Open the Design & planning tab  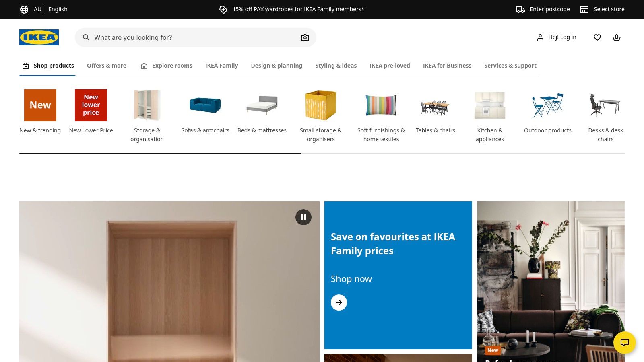[277, 66]
